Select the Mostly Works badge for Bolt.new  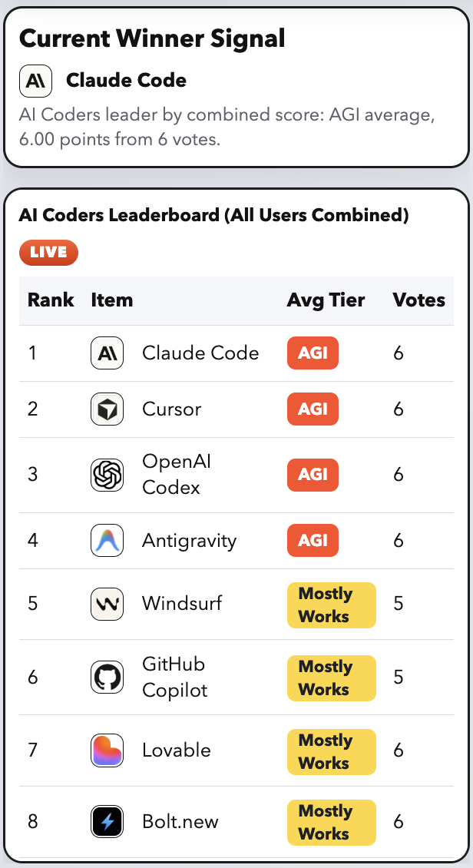[331, 822]
